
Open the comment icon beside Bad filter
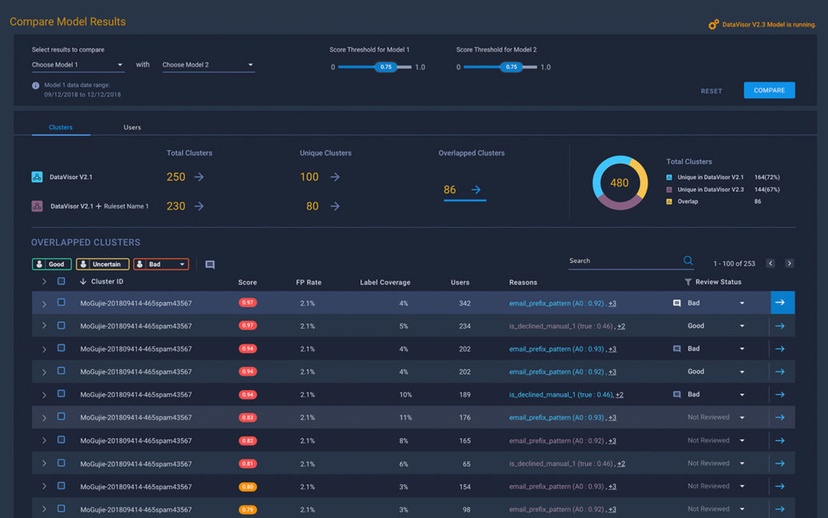pos(210,265)
